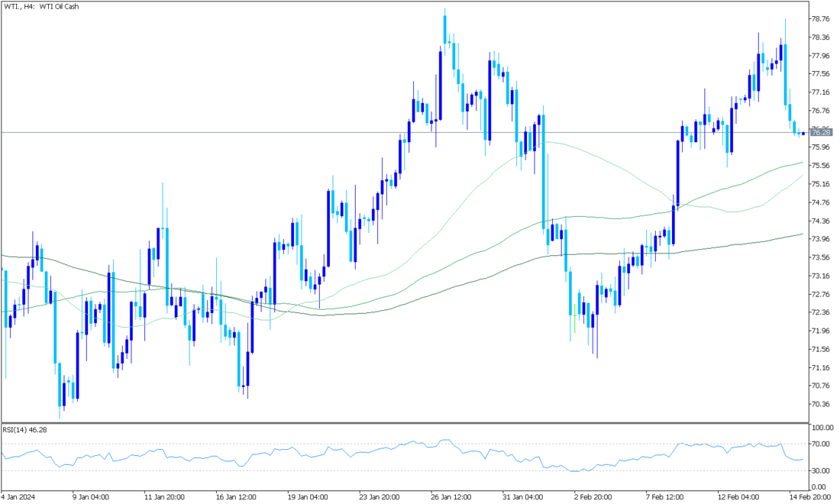Select the 26 Jan 12:00 time label

pos(452,496)
